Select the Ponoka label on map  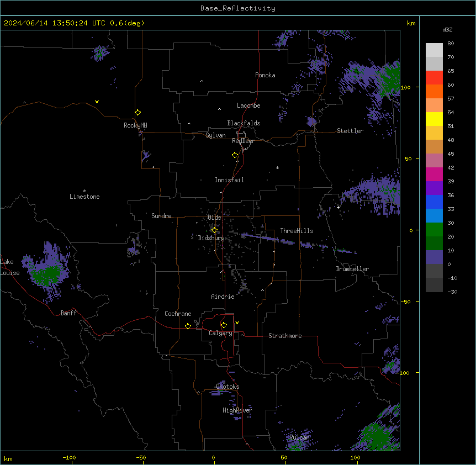[x=265, y=75]
